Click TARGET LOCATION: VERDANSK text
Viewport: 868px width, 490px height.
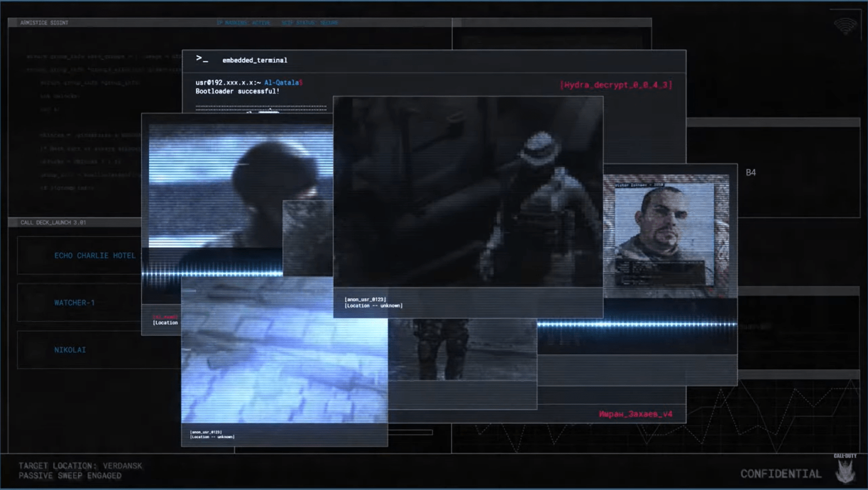(80, 465)
